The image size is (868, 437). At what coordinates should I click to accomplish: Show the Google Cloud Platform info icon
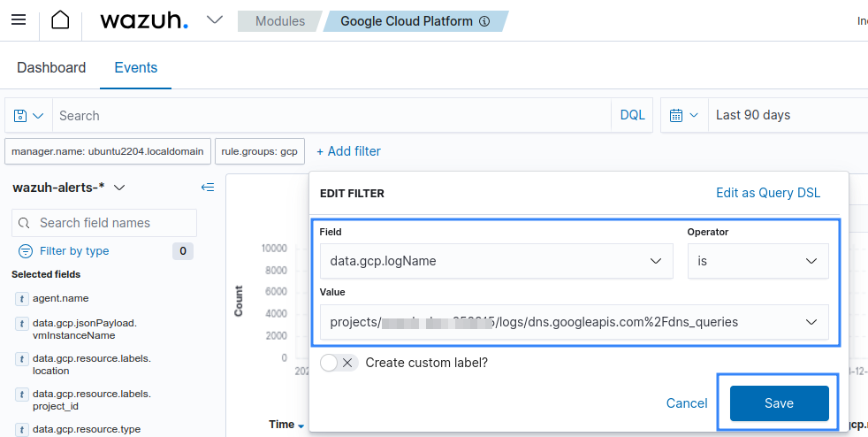(x=484, y=21)
